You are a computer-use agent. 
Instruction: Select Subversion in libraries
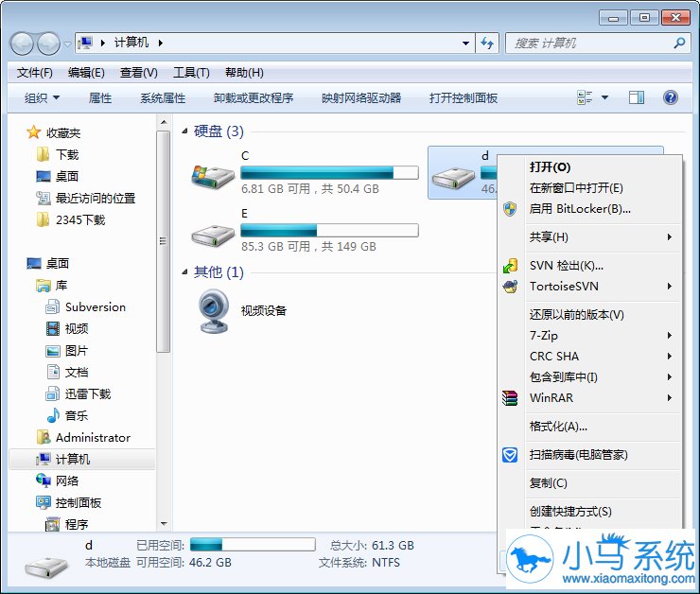(x=96, y=307)
